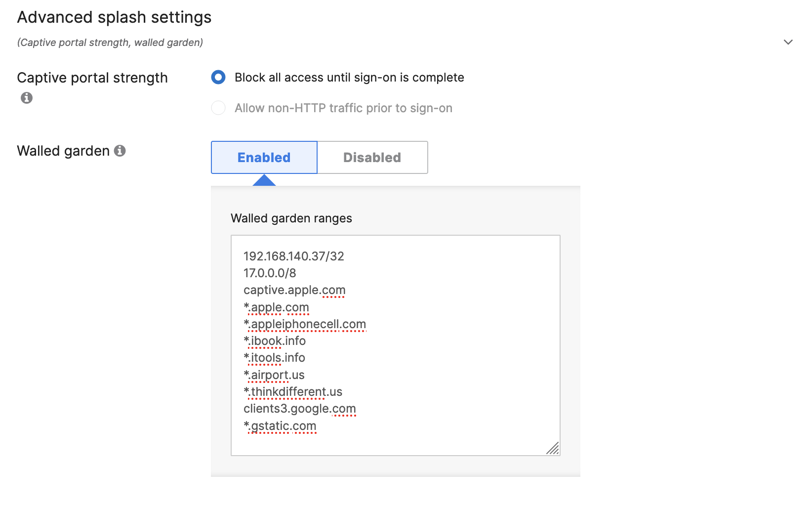Click the entry captive.apple.com
Image resolution: width=812 pixels, height=508 pixels.
point(294,290)
